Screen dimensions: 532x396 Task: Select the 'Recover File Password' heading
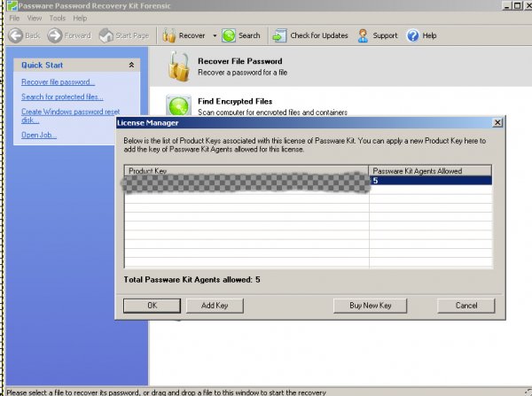[x=240, y=61]
